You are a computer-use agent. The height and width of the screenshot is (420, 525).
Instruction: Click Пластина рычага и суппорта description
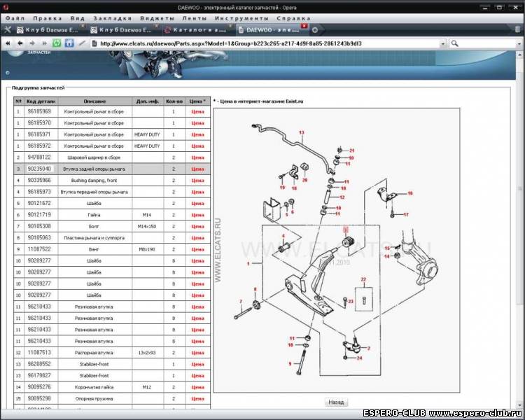pyautogui.click(x=94, y=238)
